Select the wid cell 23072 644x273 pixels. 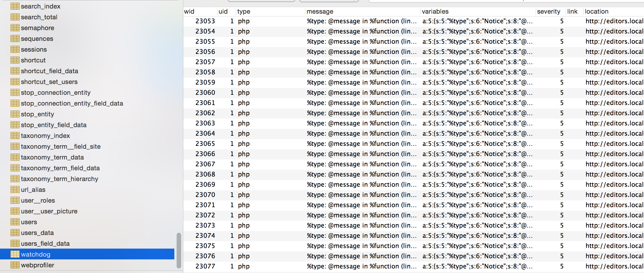click(205, 215)
